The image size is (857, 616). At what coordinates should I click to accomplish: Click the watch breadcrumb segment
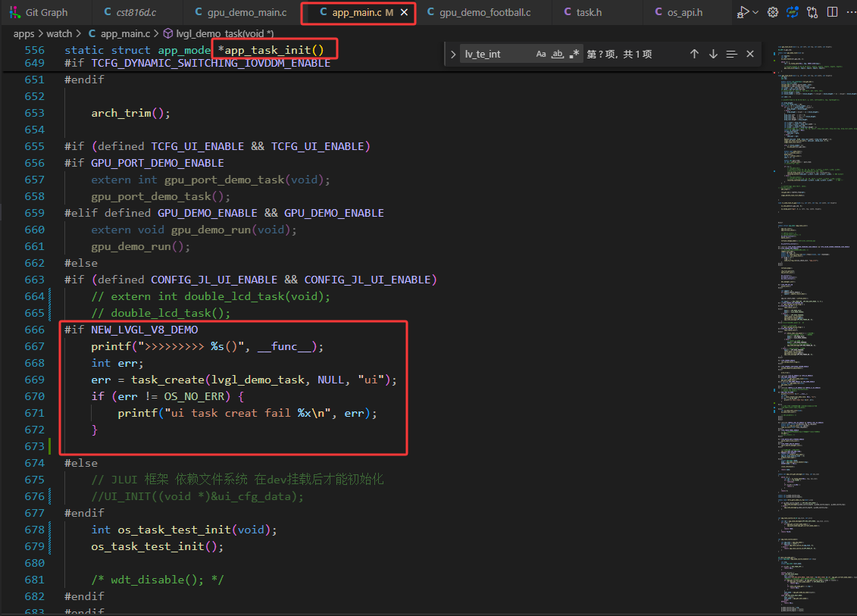(59, 34)
